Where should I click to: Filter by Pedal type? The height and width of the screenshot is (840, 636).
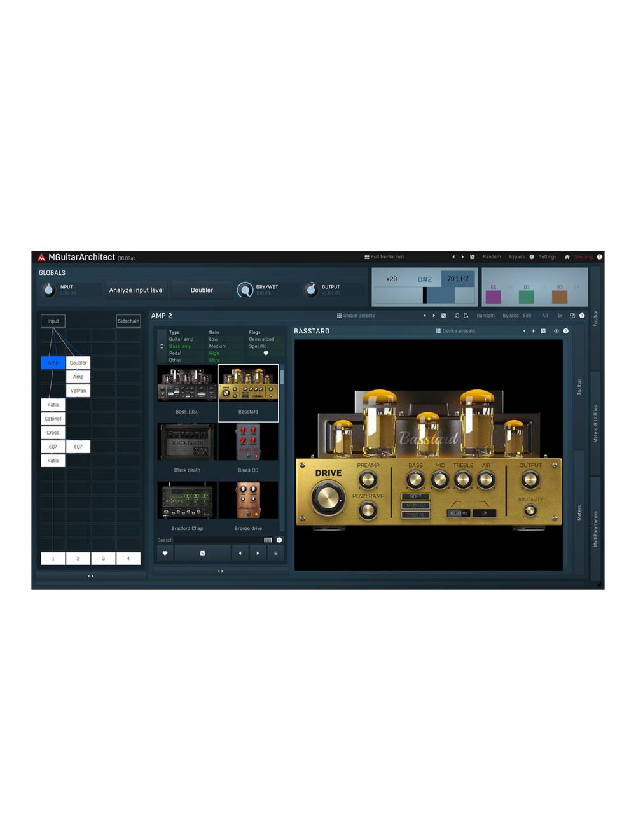175,353
